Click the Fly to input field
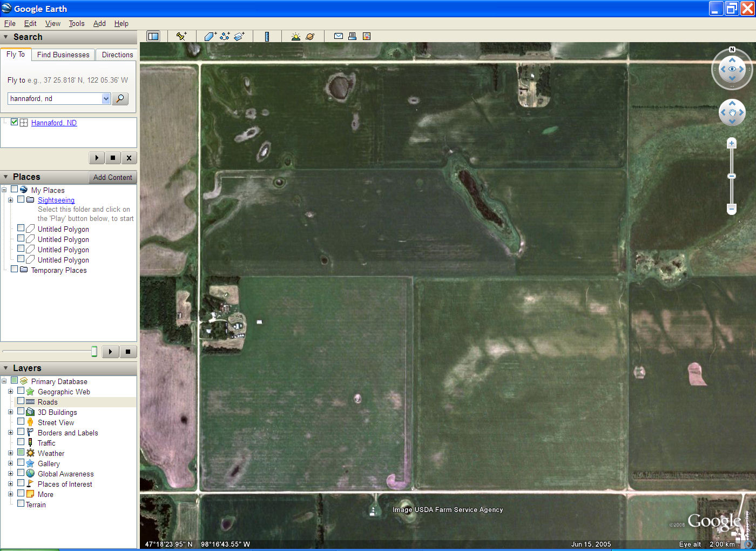 coord(55,98)
